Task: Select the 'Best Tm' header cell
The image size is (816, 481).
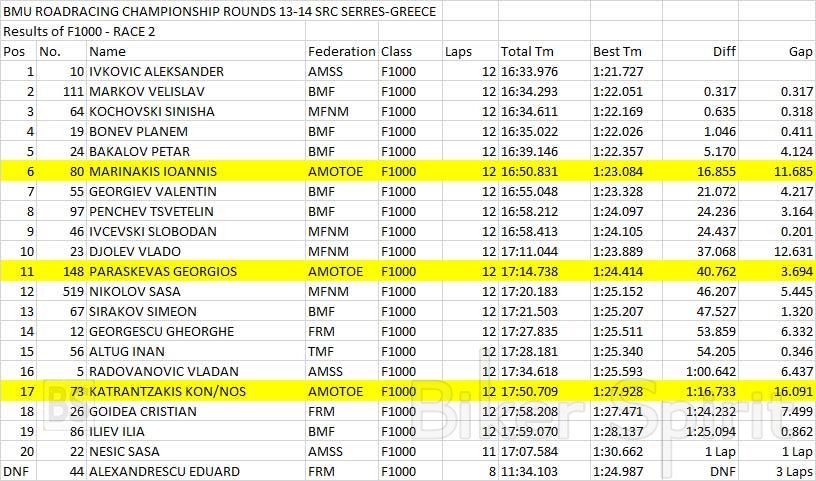Action: [617, 51]
